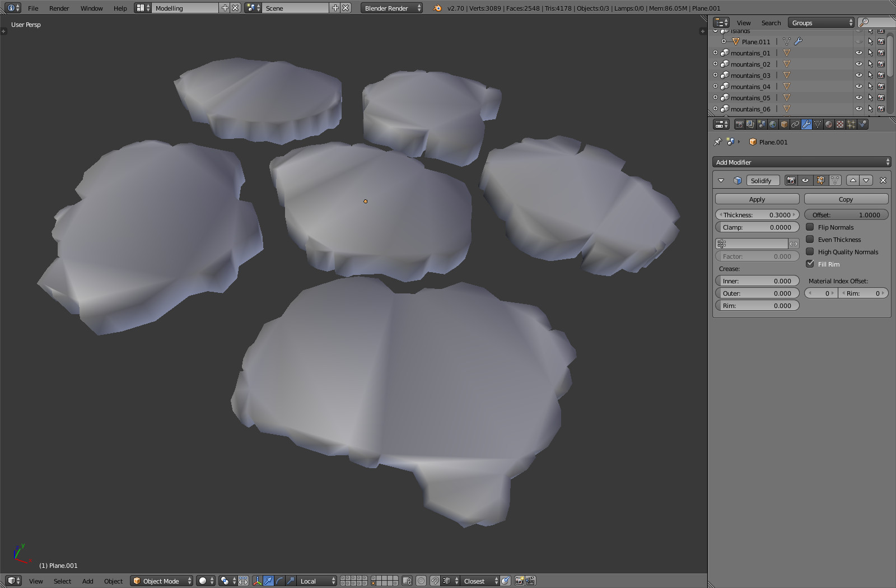Open the Render menu
The image size is (896, 588).
59,8
